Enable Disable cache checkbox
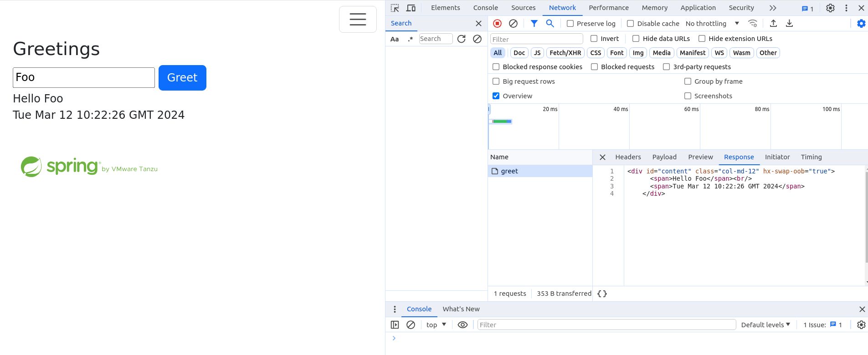868x355 pixels. point(631,24)
